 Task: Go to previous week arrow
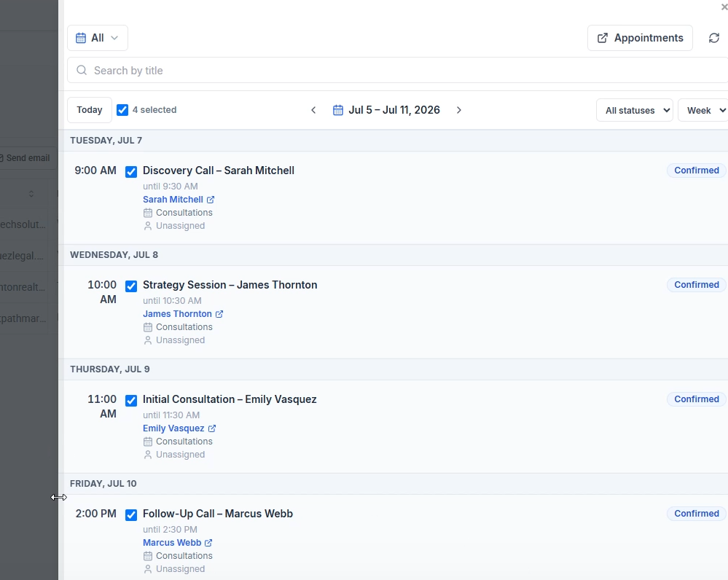313,110
